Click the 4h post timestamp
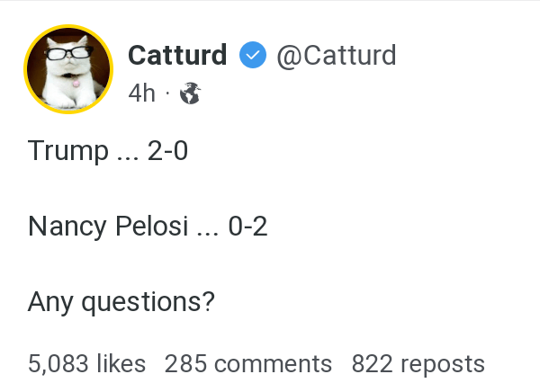 [141, 93]
